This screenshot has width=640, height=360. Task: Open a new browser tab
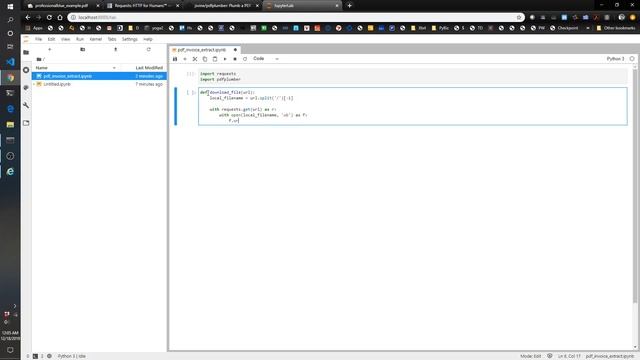(x=349, y=6)
